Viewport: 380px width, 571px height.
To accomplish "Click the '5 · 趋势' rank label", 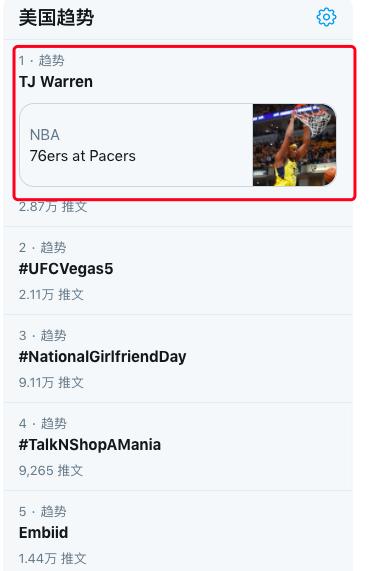I will tap(42, 511).
